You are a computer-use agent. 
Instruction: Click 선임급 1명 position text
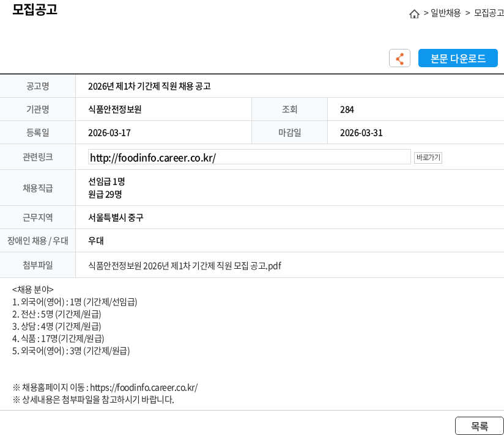pos(106,181)
